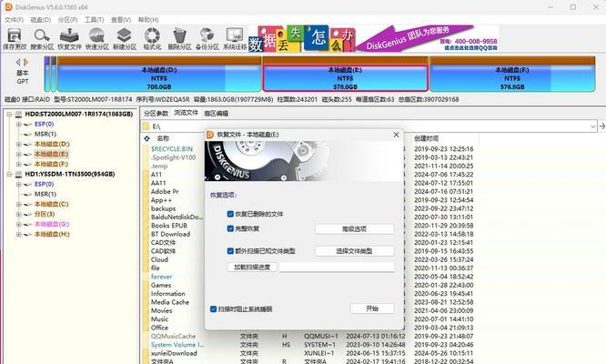The width and height of the screenshot is (606, 364).
Task: Expand 本地磁盘(E:) tree node
Action: point(18,154)
